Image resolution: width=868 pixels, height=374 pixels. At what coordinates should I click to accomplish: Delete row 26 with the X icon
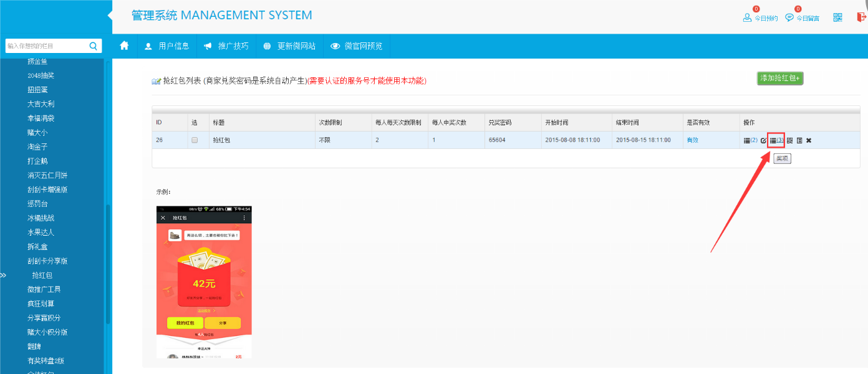(809, 140)
